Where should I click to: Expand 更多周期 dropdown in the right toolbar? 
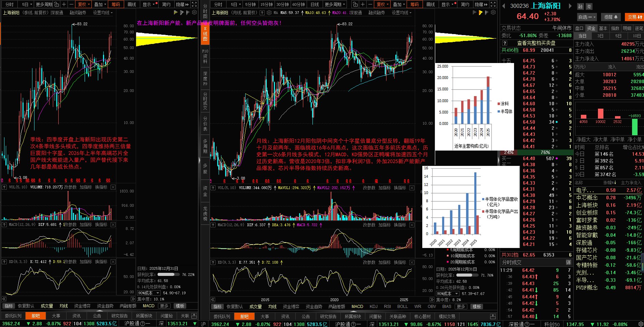(x=335, y=4)
